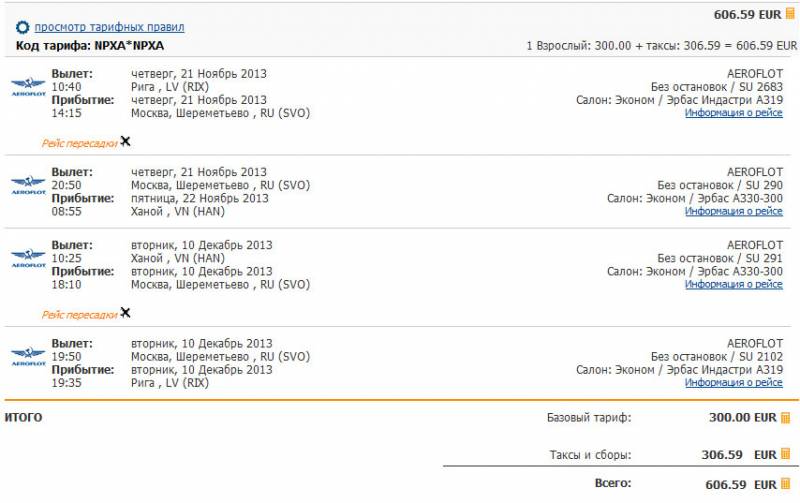Click Aeroflot logo for Riga–Moscow flight SU 2683
The image size is (800, 503).
(x=29, y=86)
